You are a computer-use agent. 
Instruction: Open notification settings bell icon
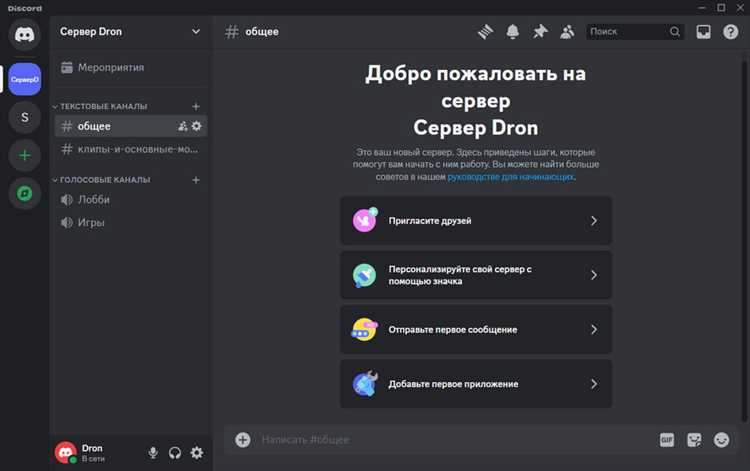(x=512, y=32)
